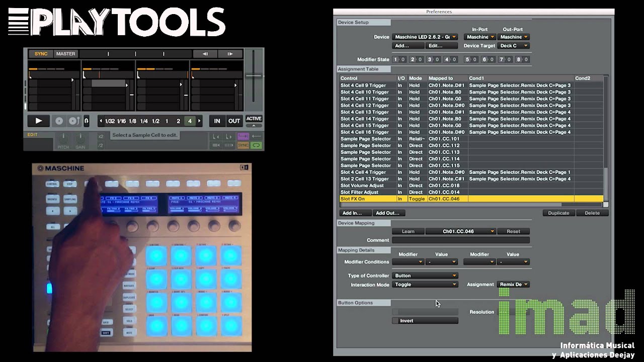Open the Device dropdown in Preferences
This screenshot has height=362, width=644.
425,37
